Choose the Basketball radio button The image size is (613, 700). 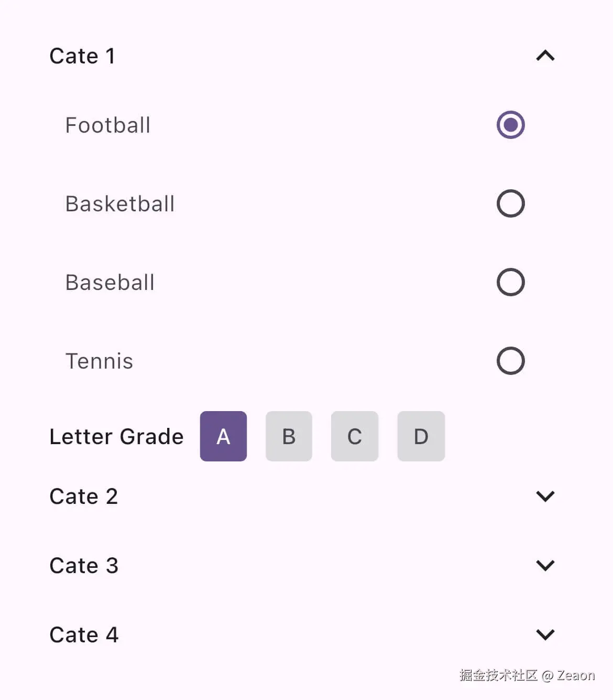click(511, 203)
